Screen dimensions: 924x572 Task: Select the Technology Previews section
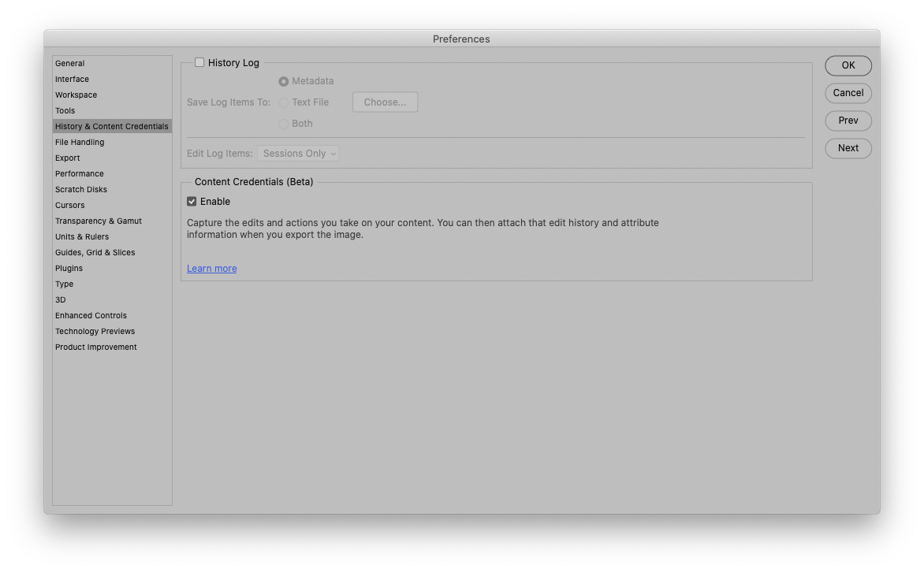pyautogui.click(x=95, y=331)
